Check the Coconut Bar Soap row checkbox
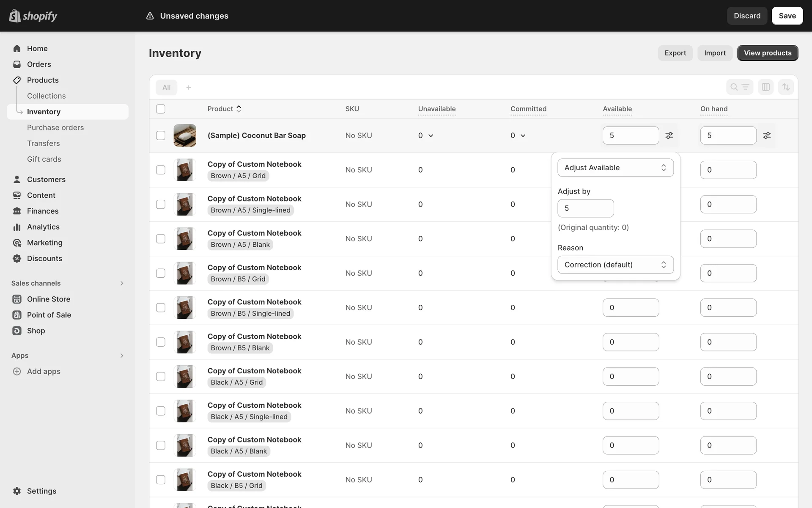 pyautogui.click(x=161, y=135)
